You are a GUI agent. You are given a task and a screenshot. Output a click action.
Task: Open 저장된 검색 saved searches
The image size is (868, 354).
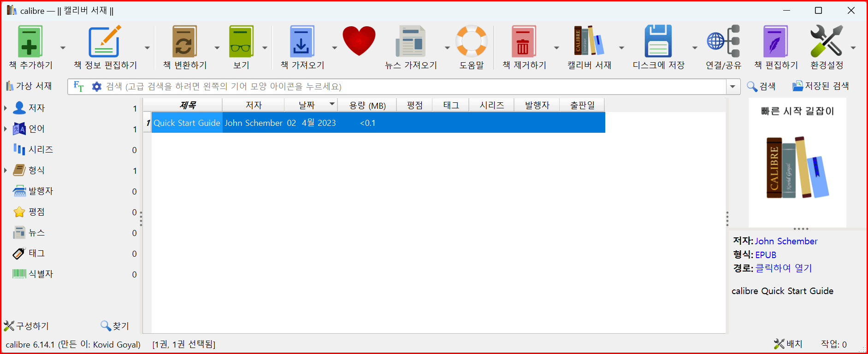[x=821, y=86]
